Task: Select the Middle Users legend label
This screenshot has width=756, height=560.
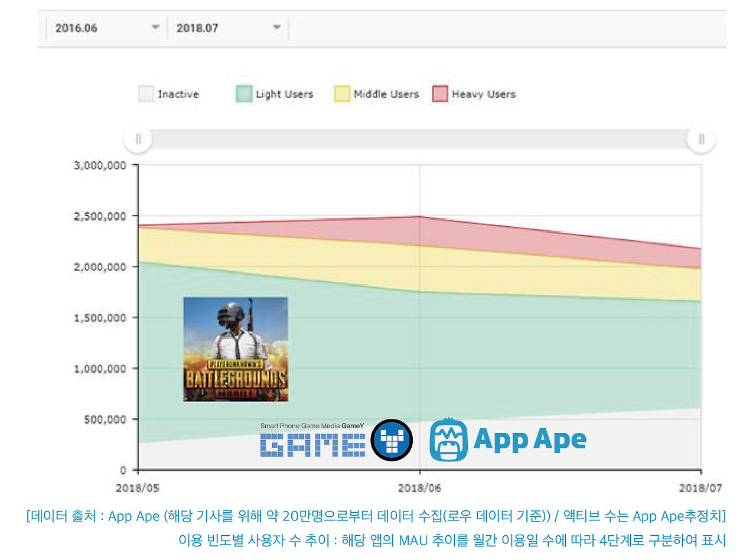Action: (386, 93)
